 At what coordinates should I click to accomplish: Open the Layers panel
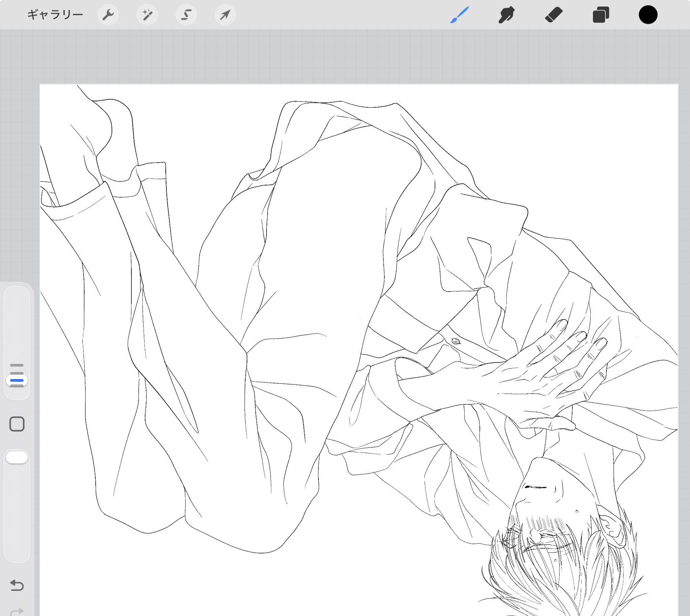[601, 15]
